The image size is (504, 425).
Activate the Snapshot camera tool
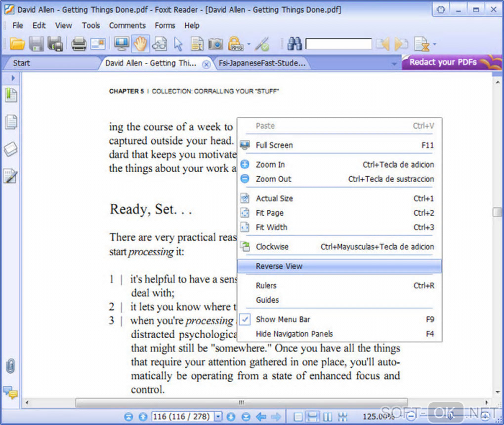(x=215, y=43)
